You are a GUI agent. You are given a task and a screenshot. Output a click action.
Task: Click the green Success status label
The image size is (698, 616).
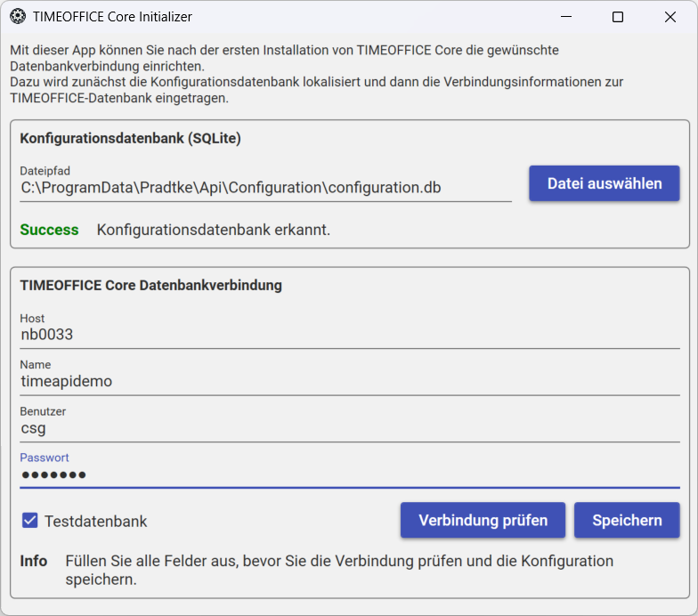point(50,230)
